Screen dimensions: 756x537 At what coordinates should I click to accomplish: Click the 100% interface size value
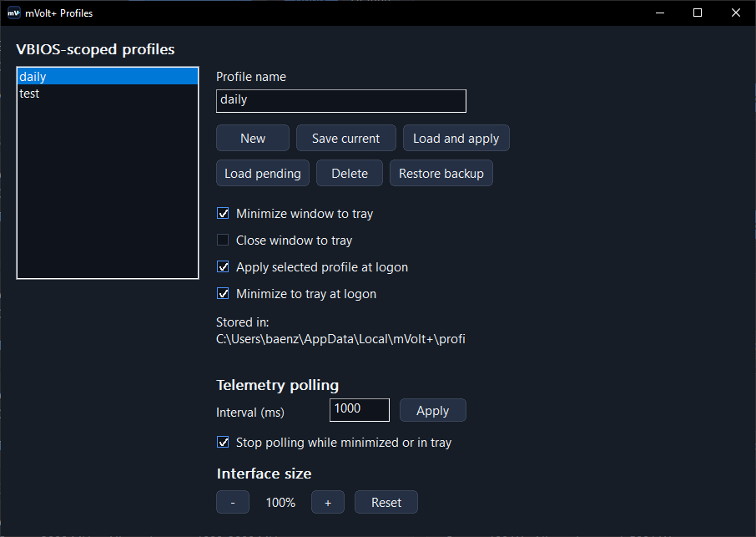pos(280,502)
